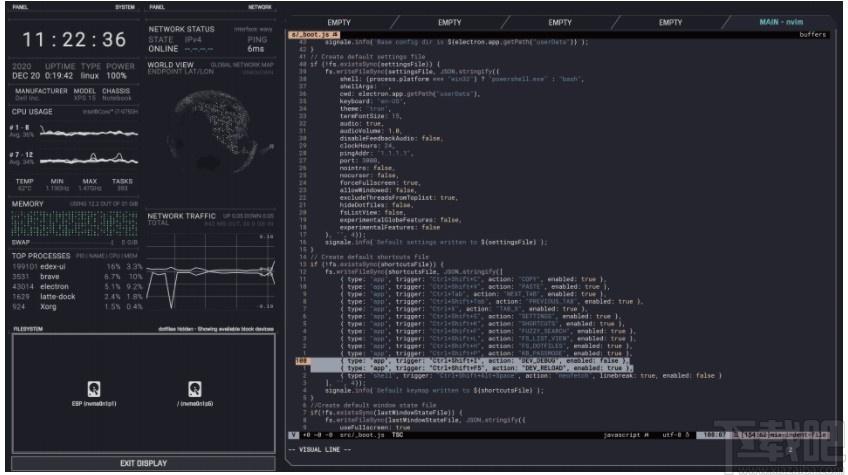Click the latte-dock process row
848x475 pixels.
tap(77, 296)
